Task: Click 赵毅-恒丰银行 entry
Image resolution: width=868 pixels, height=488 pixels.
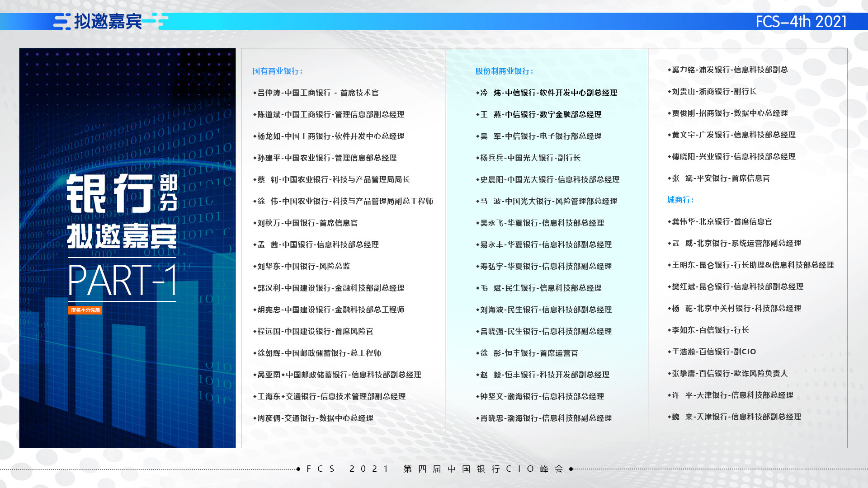Action: (x=542, y=375)
